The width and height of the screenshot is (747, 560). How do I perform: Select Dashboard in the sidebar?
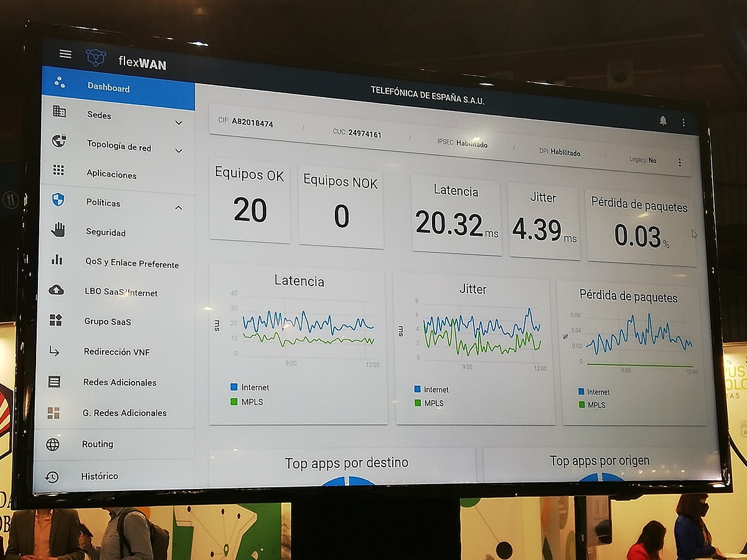click(x=108, y=88)
